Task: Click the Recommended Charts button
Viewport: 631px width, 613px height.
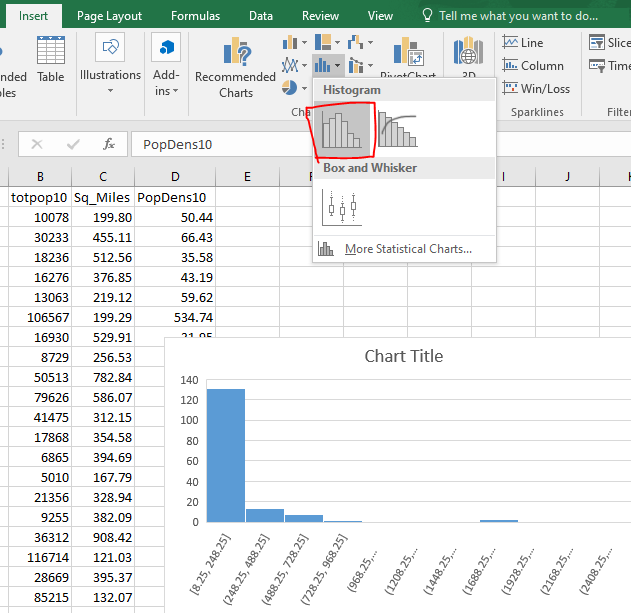Action: point(235,68)
